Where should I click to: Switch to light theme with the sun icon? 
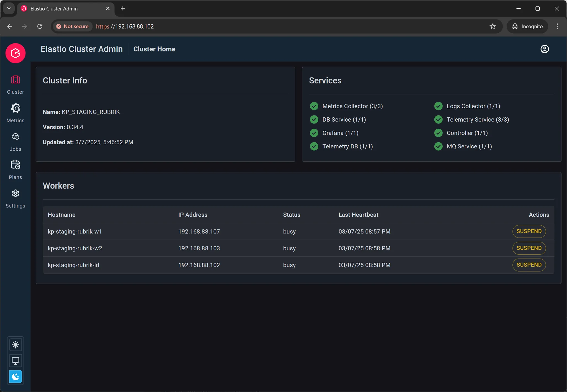(x=16, y=345)
